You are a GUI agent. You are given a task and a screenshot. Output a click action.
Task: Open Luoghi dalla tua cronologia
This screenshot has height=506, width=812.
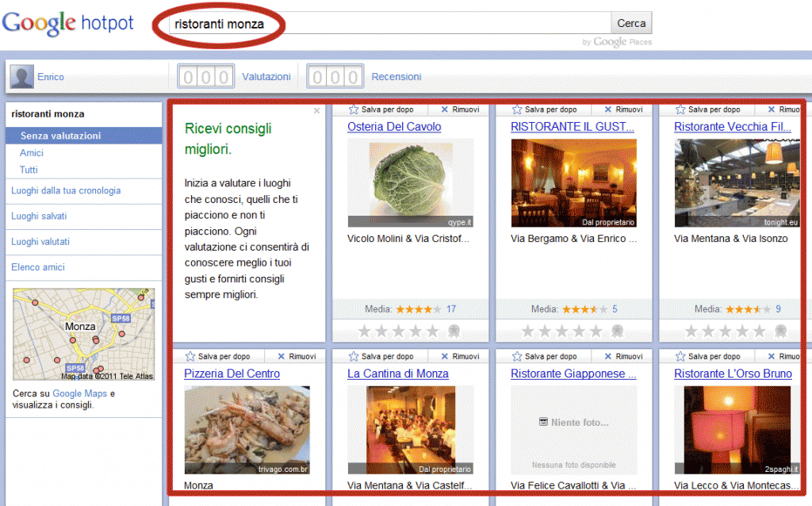[66, 190]
